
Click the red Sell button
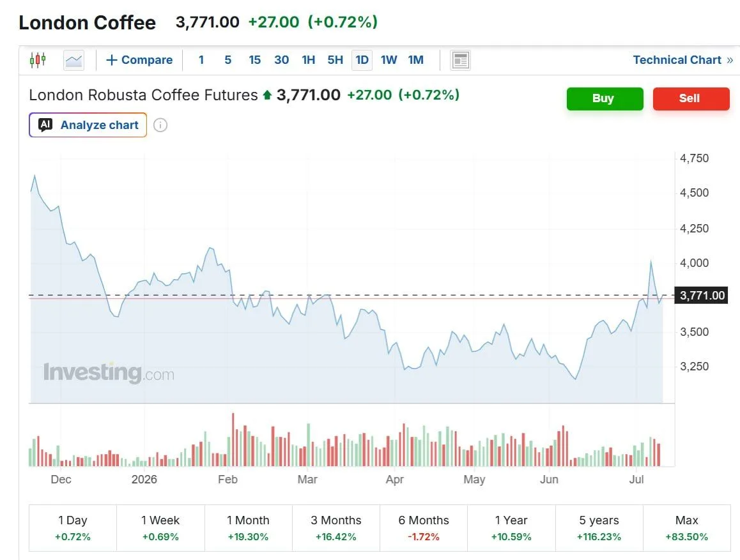691,98
